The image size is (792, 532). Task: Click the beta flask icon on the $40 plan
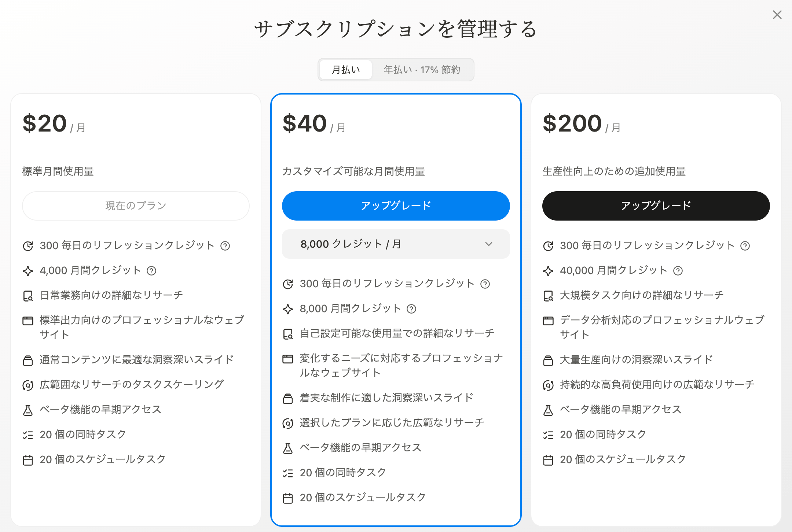pos(288,447)
